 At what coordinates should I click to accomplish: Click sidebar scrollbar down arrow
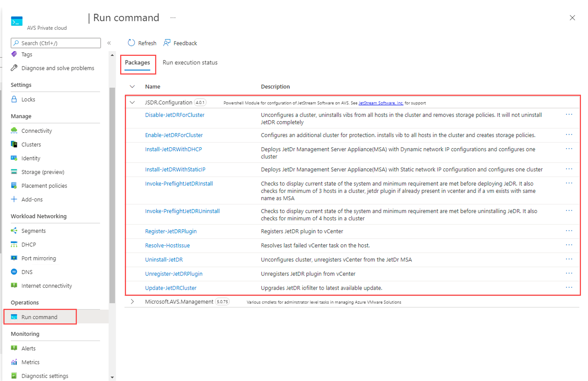(112, 377)
